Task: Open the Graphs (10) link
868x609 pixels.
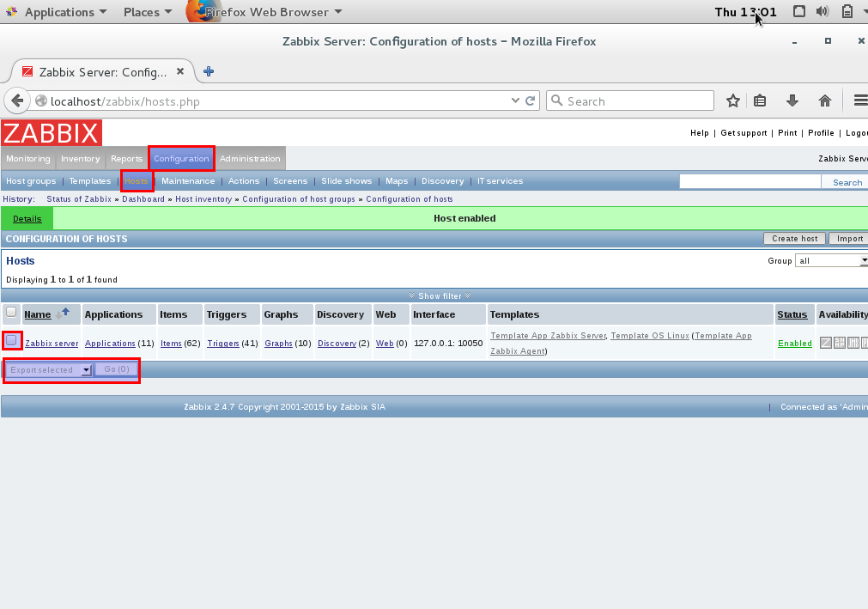Action: 278,344
